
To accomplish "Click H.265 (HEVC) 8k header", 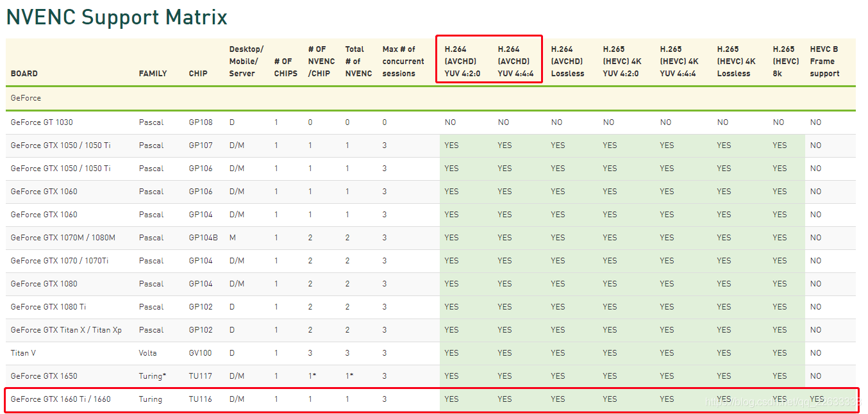I will coord(786,62).
